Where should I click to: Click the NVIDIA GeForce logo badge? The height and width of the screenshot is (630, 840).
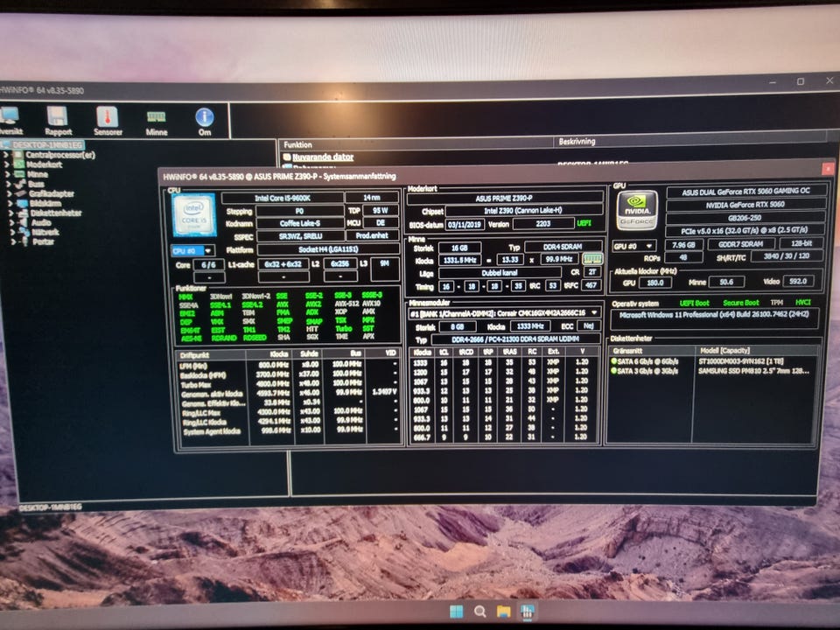tap(636, 211)
